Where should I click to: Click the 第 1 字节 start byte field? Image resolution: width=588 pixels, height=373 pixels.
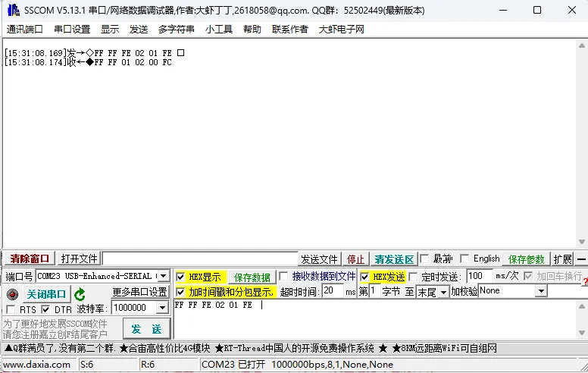click(x=374, y=291)
